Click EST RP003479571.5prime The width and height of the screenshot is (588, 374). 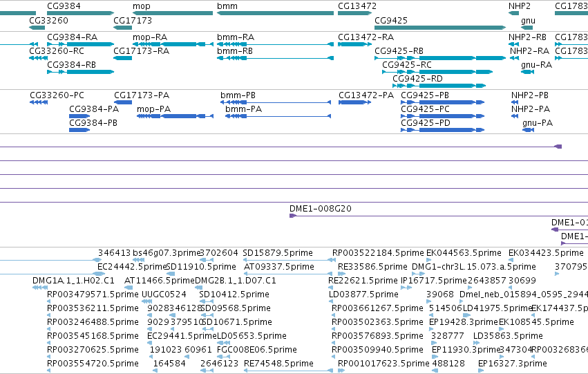(49, 301)
